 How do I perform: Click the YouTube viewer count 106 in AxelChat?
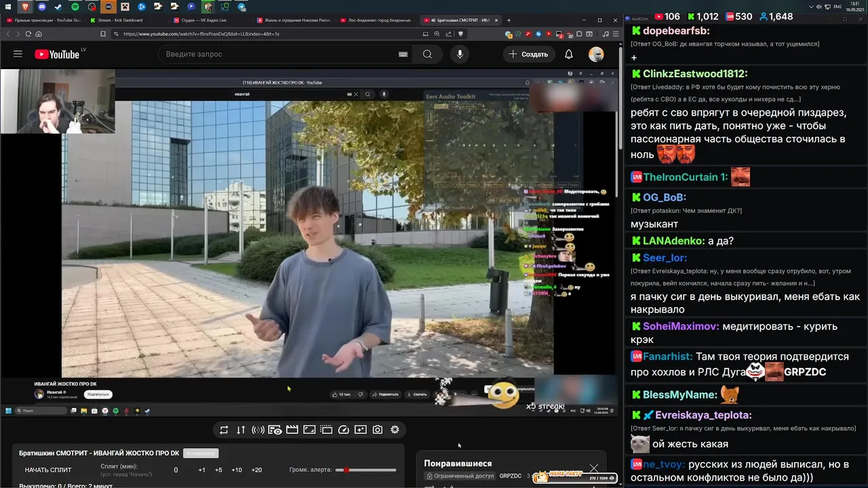coord(667,17)
